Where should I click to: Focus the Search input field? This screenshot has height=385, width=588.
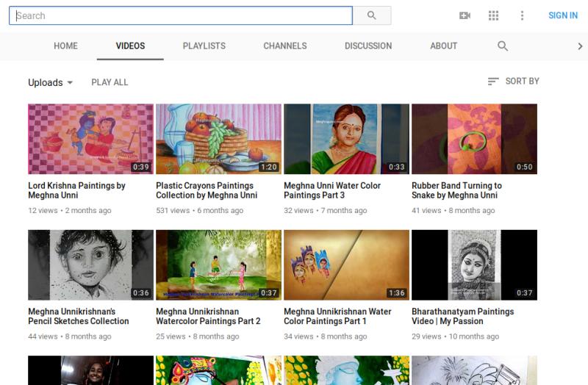click(x=180, y=15)
